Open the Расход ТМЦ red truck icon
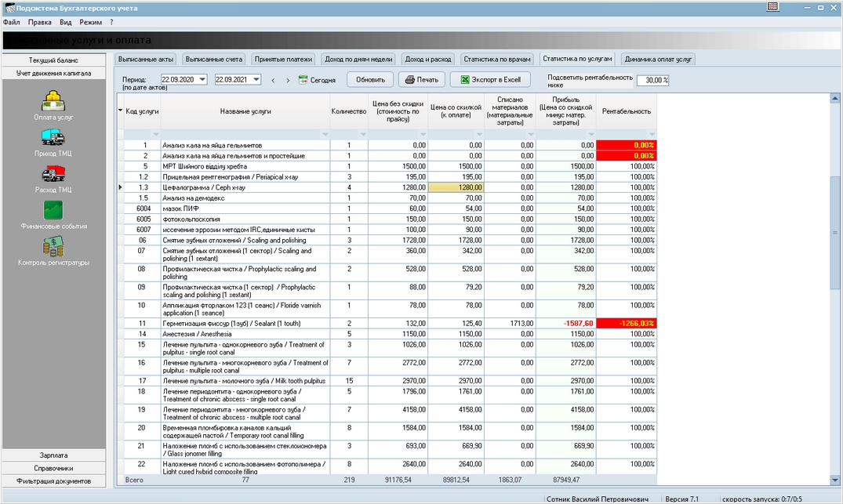 click(53, 174)
